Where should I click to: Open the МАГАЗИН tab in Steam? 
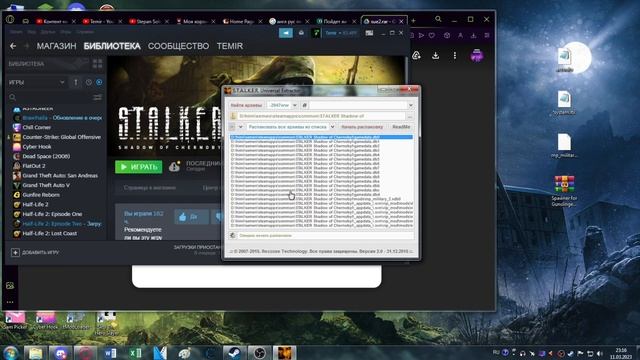tap(56, 46)
